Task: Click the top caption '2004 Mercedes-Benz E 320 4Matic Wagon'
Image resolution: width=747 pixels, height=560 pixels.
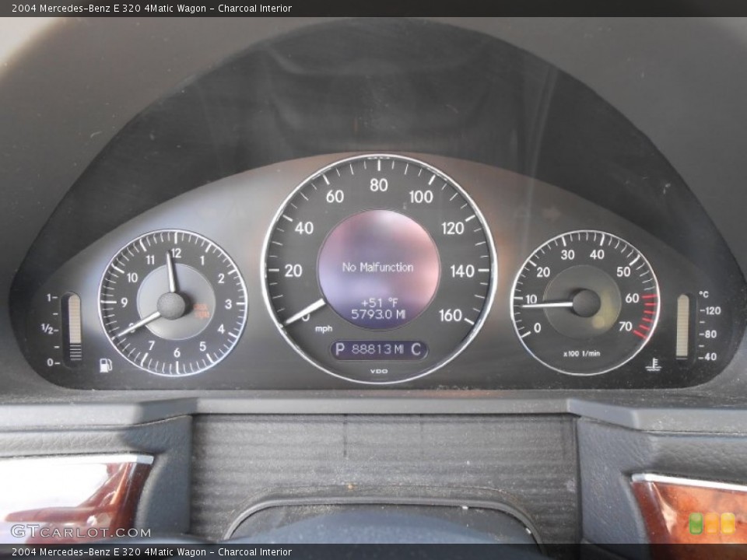Action: pyautogui.click(x=109, y=8)
